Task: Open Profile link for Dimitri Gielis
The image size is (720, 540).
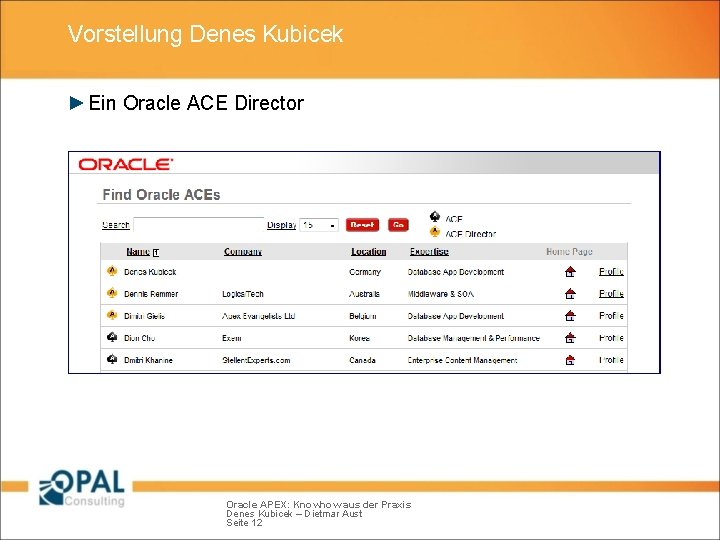Action: [x=611, y=315]
